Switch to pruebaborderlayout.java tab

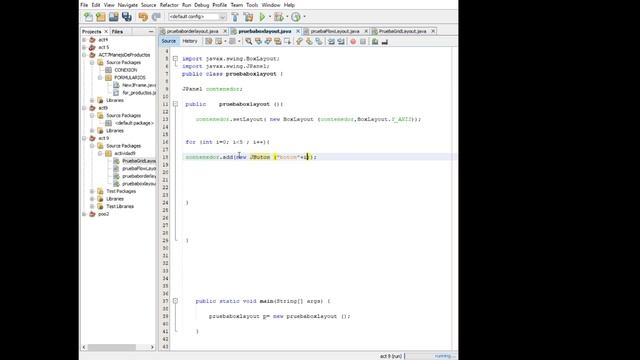pyautogui.click(x=192, y=31)
